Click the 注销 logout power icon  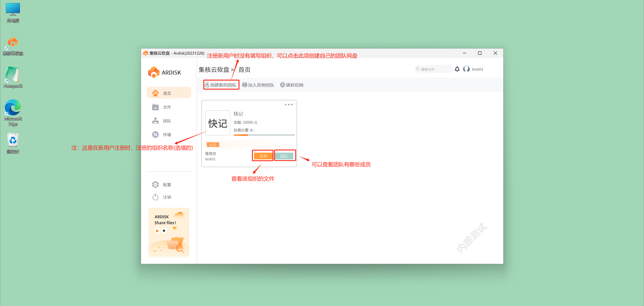coord(155,197)
